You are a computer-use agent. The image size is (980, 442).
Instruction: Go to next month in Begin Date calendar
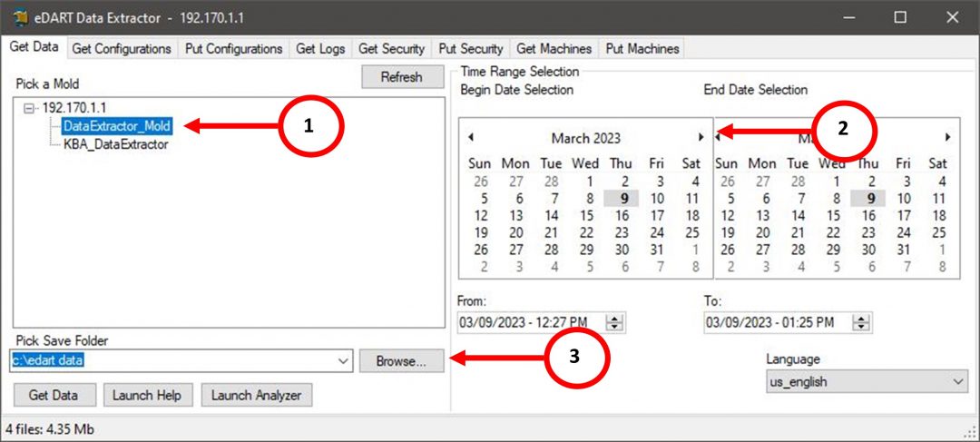click(701, 137)
